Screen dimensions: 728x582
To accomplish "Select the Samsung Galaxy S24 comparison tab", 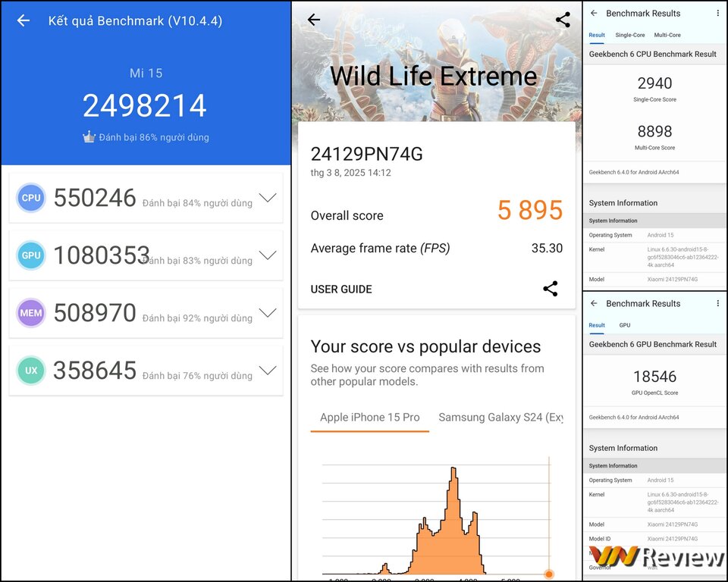I will (500, 418).
